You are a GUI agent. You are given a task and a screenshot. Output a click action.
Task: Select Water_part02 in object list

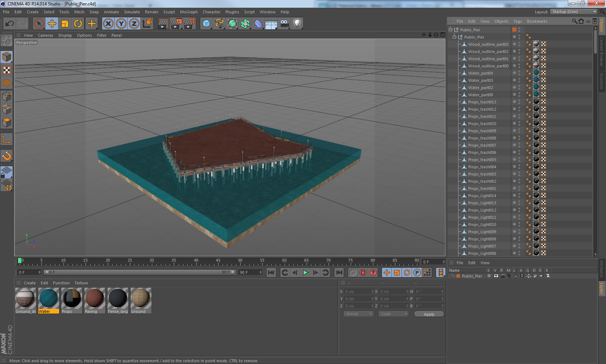[x=480, y=88]
